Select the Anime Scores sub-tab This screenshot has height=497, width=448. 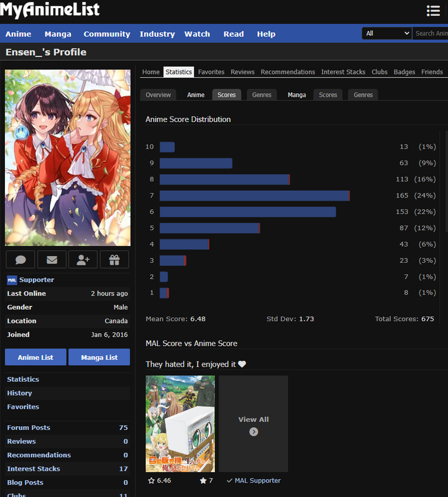click(x=227, y=95)
